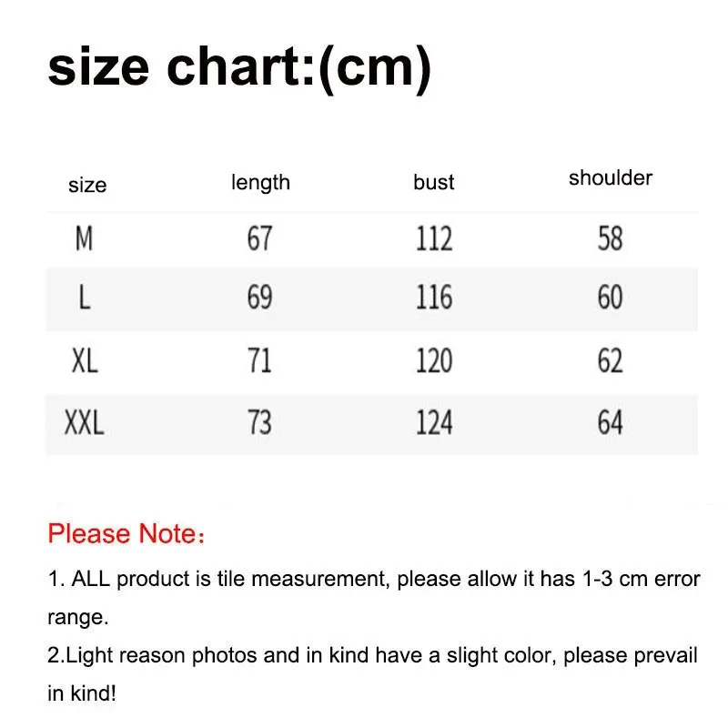
Task: Click the bust value 120
Action: [x=434, y=361]
